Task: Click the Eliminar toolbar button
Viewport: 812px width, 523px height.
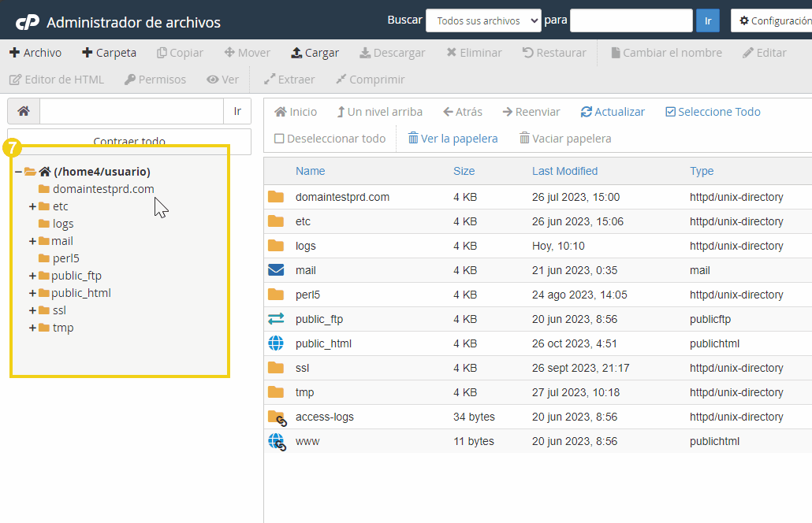Action: coord(474,53)
